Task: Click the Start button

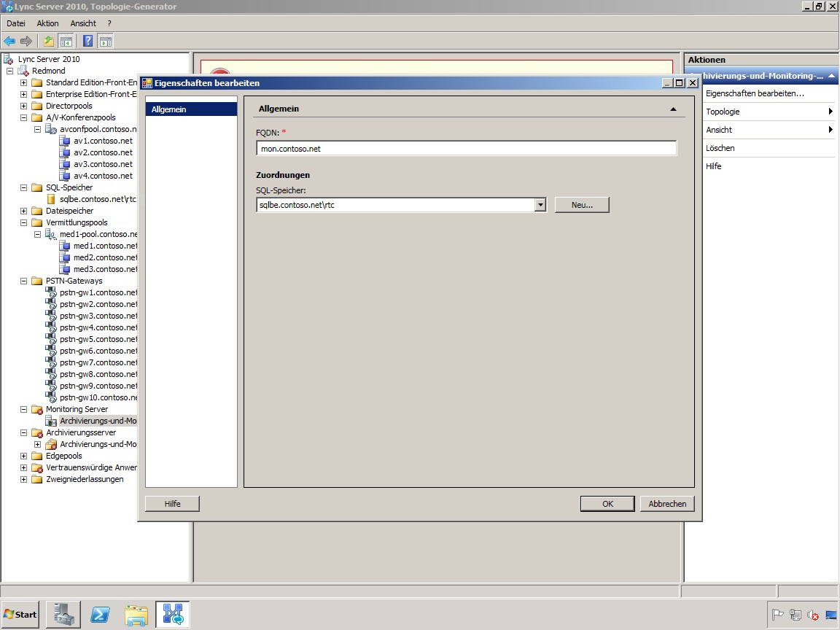Action: 20,615
